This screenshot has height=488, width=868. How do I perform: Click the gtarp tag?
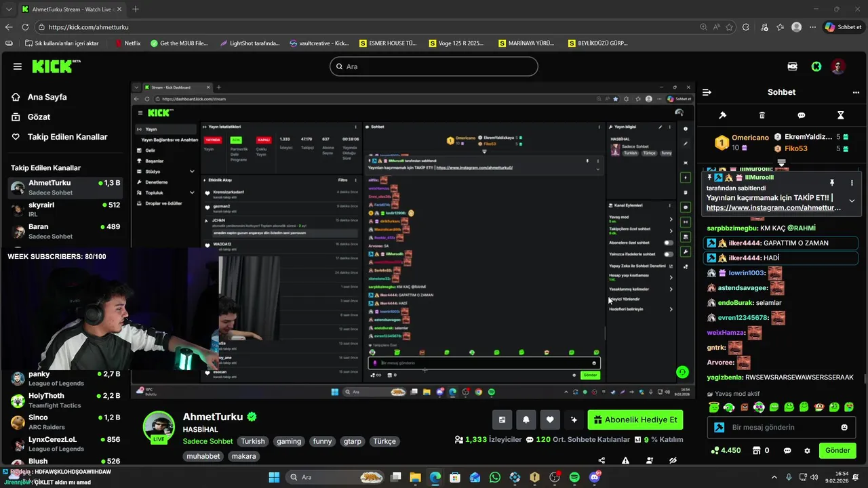click(353, 441)
